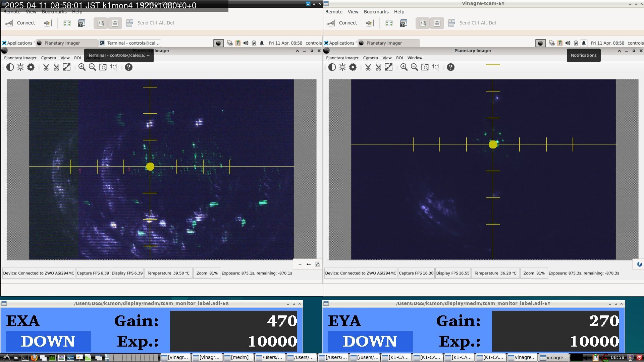The width and height of the screenshot is (644, 362).
Task: Toggle fullscreen icon in left vinagre EX toolbar
Action: click(67, 23)
